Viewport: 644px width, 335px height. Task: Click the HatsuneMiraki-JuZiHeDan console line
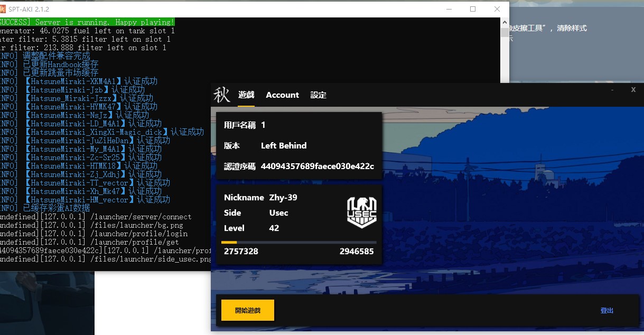pyautogui.click(x=85, y=141)
